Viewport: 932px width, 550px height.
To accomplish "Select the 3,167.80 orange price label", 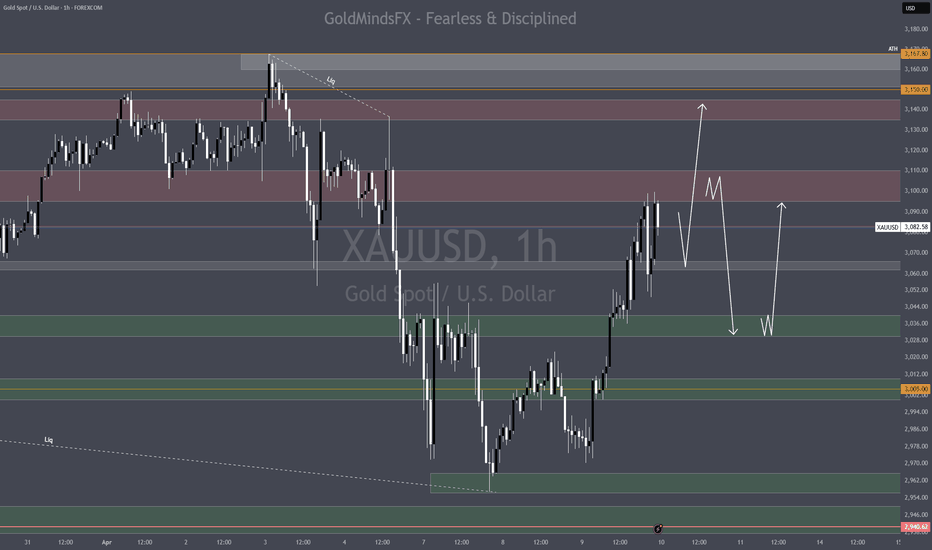I will (x=915, y=54).
